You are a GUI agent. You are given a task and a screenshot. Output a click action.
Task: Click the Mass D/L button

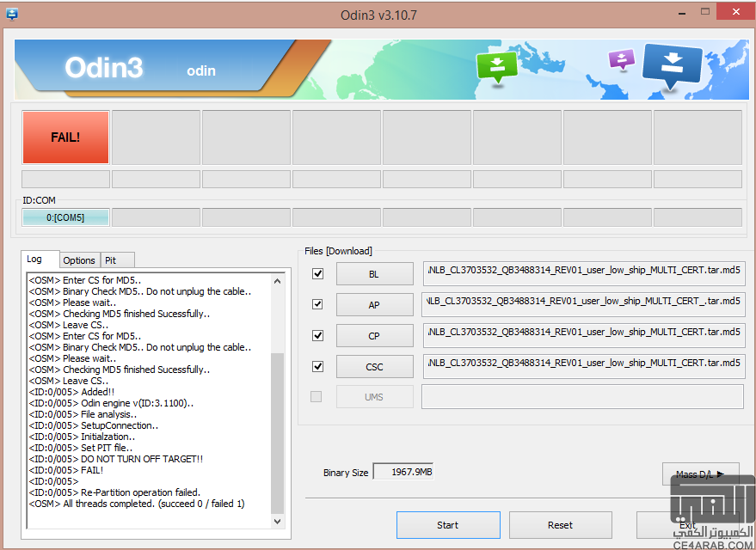(x=700, y=474)
